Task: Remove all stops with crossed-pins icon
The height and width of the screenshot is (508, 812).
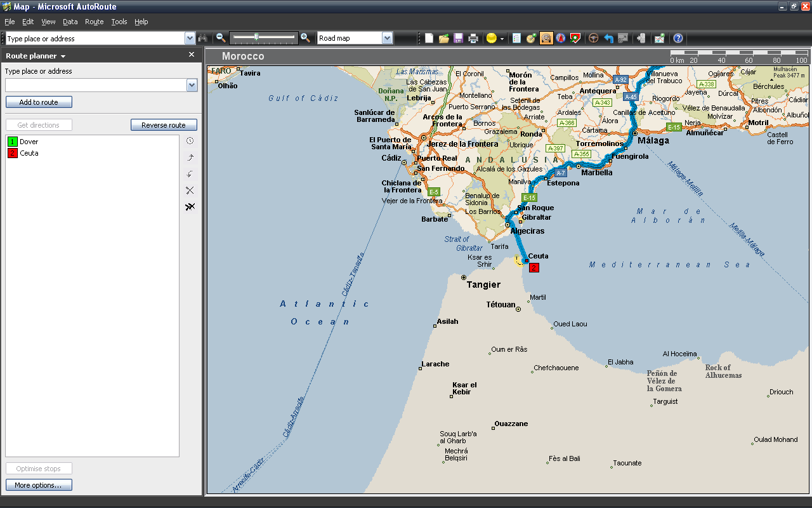Action: [190, 206]
